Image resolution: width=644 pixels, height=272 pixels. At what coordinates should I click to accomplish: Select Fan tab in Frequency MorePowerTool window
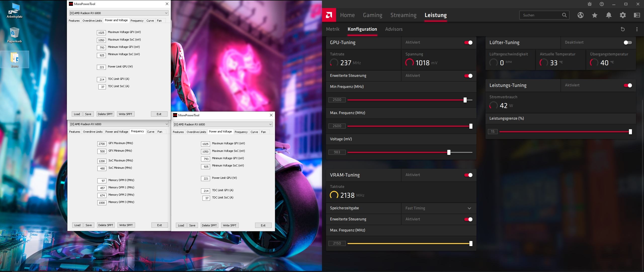tap(160, 132)
